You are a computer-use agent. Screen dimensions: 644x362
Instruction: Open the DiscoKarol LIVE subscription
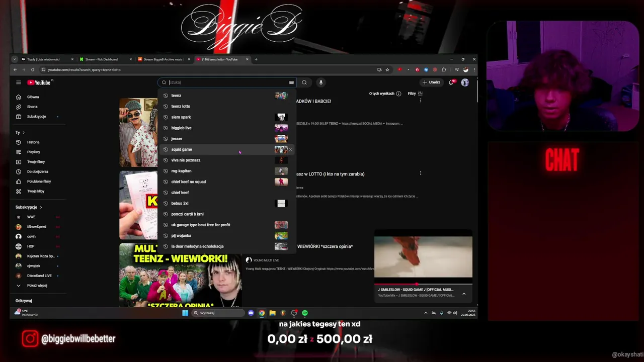39,276
